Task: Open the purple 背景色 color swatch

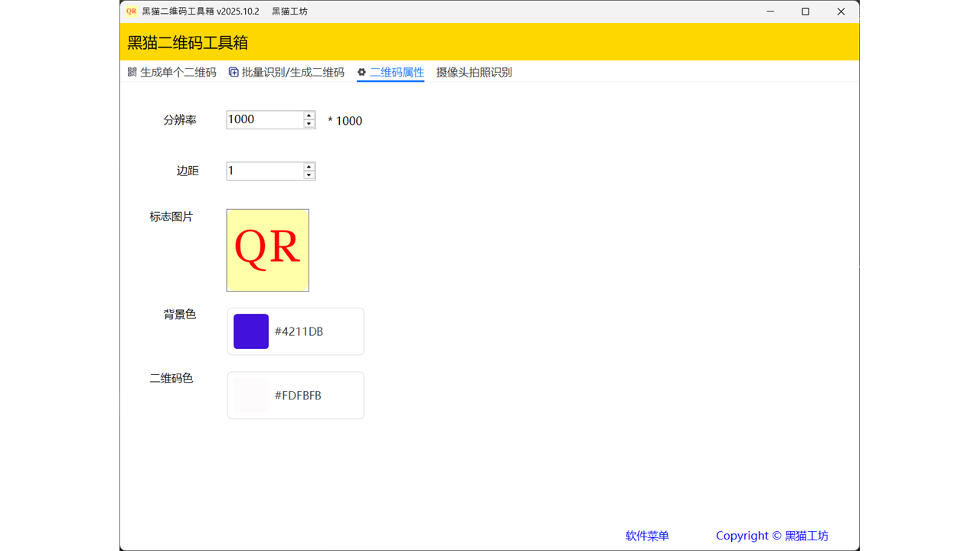Action: 251,331
